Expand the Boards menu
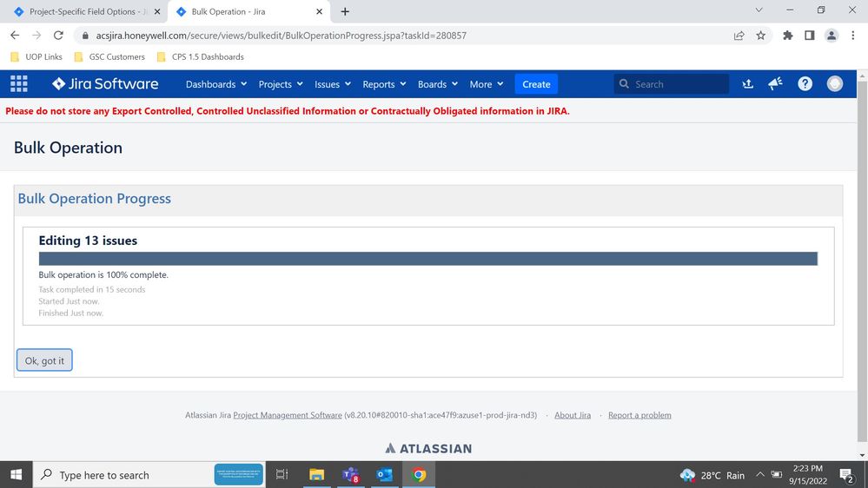Screen dimensions: 868x488 [438, 84]
